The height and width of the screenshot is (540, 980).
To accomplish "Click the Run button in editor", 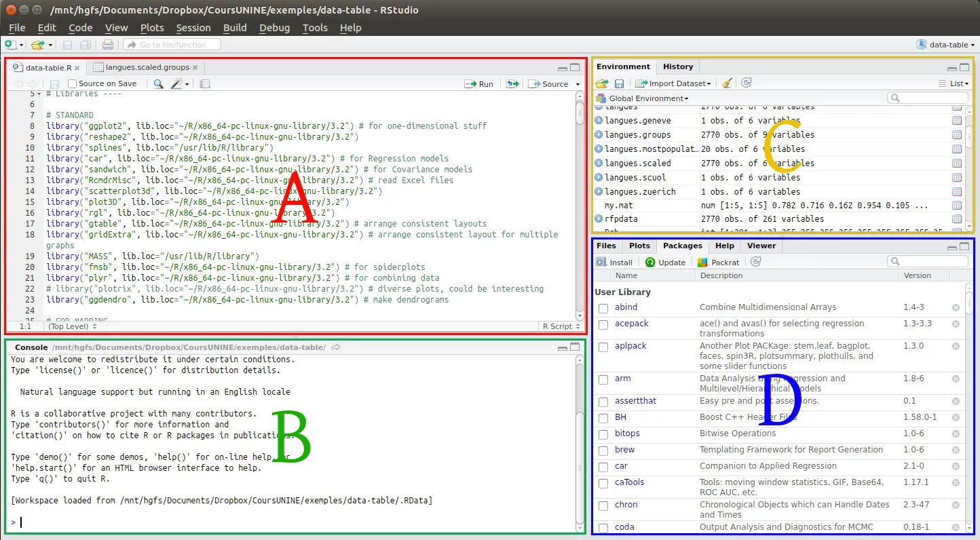I will point(479,84).
